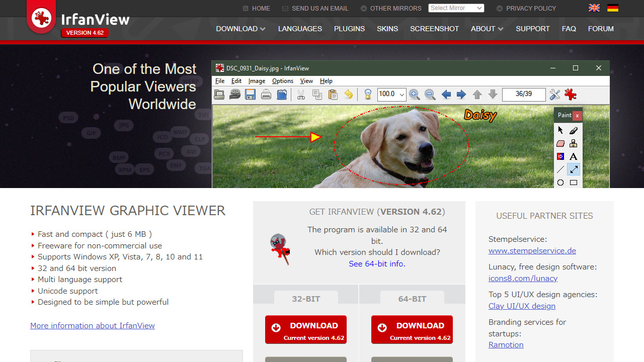Select the paintbrush tool in Paint panel
The width and height of the screenshot is (644, 362).
tap(574, 130)
